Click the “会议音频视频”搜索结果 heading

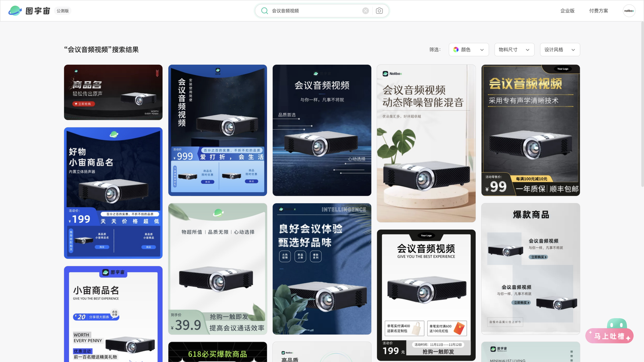pyautogui.click(x=101, y=50)
